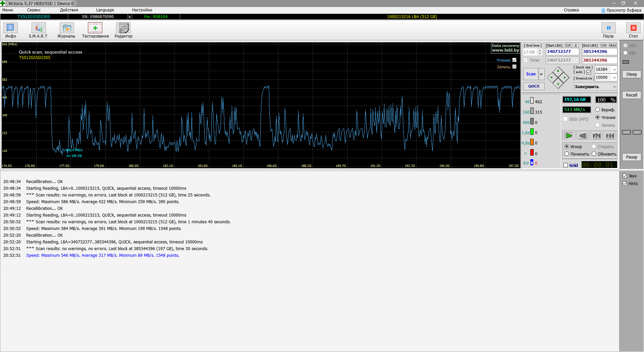Screen dimensions: 644x352
Task: Open the Сервис menu
Action: tap(34, 10)
